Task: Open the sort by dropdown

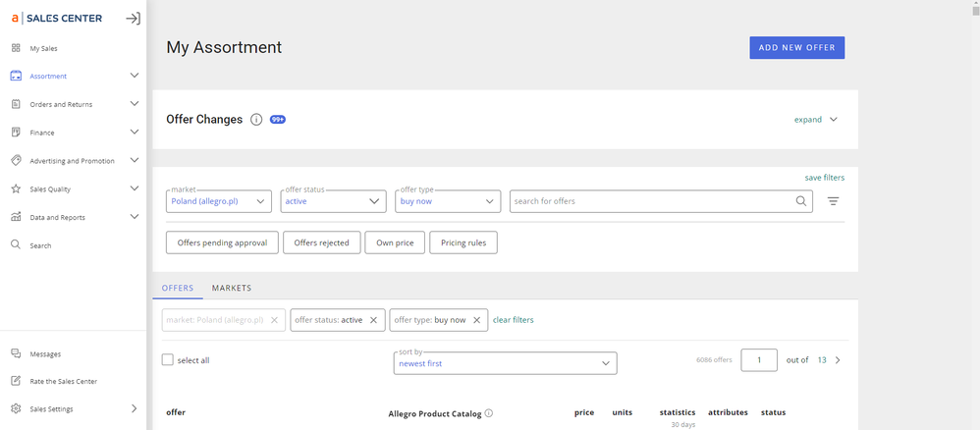Action: pos(505,363)
